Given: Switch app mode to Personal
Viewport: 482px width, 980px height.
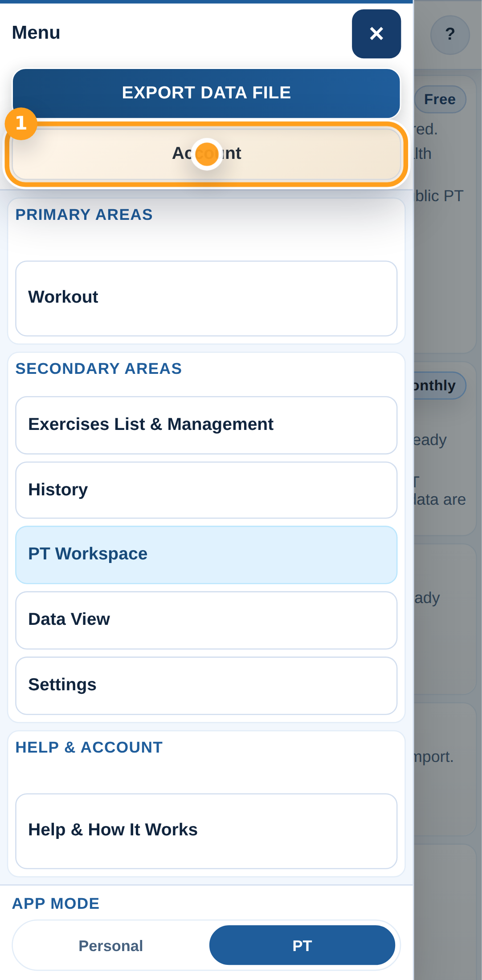Looking at the screenshot, I should [111, 946].
